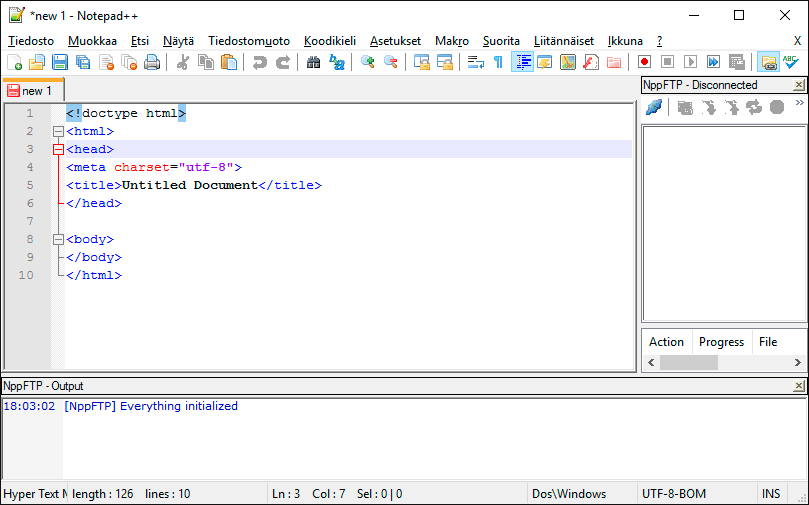The height and width of the screenshot is (505, 809).
Task: Close the current file via toolbar icon
Action: point(106,62)
